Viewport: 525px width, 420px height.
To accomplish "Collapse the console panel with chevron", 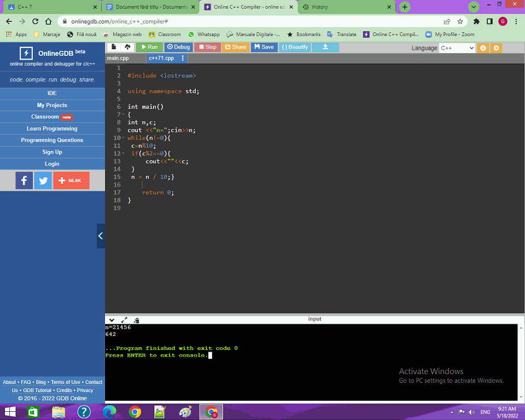I will coord(112,320).
